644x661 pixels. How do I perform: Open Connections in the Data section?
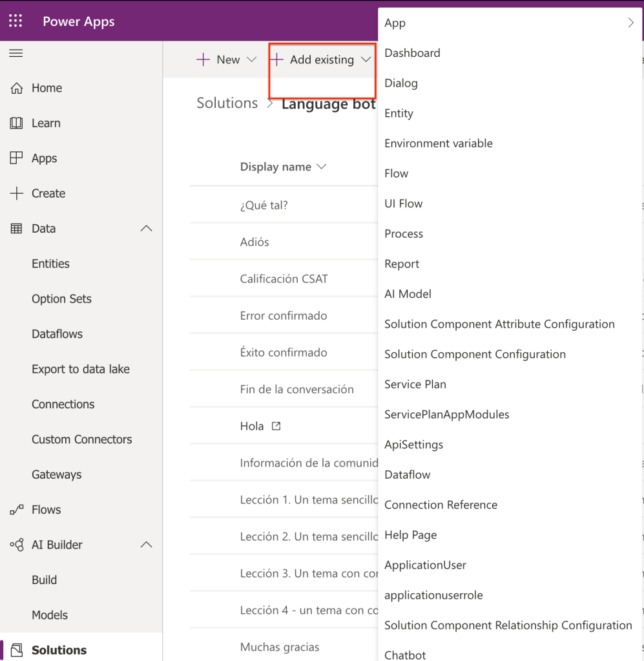point(63,404)
